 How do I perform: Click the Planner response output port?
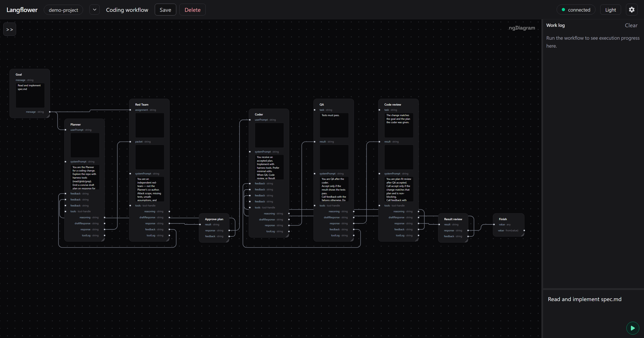coord(105,229)
